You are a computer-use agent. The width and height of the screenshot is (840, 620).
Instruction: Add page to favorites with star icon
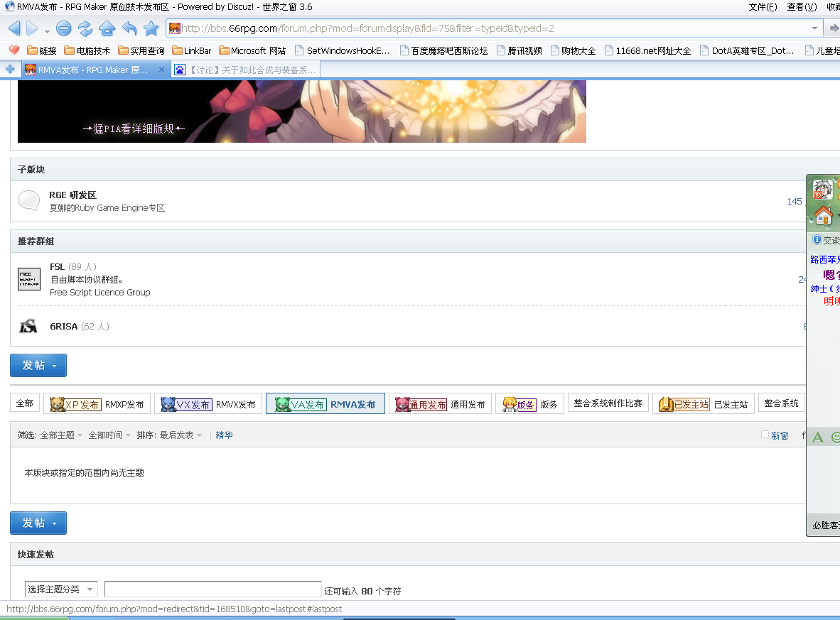pyautogui.click(x=151, y=28)
